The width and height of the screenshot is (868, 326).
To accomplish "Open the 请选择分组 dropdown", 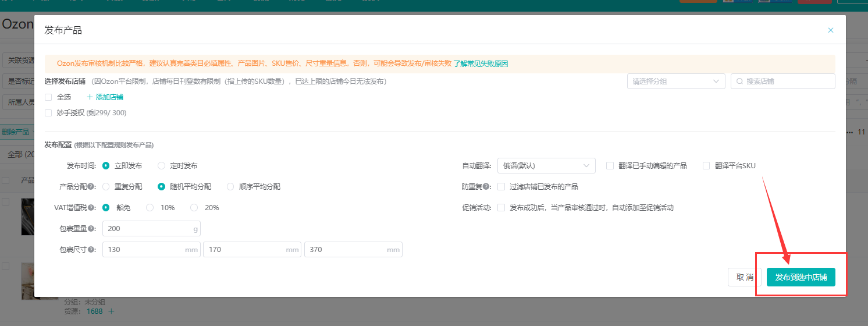I will [x=675, y=81].
